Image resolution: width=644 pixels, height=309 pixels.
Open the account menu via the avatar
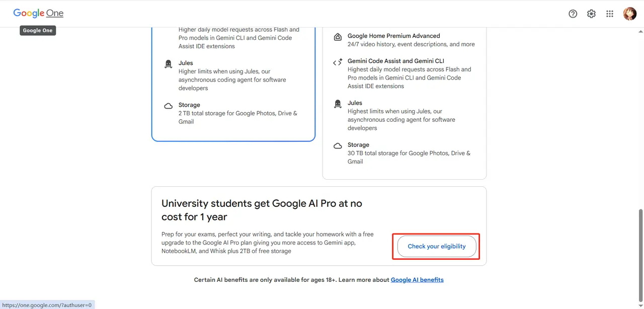(630, 14)
